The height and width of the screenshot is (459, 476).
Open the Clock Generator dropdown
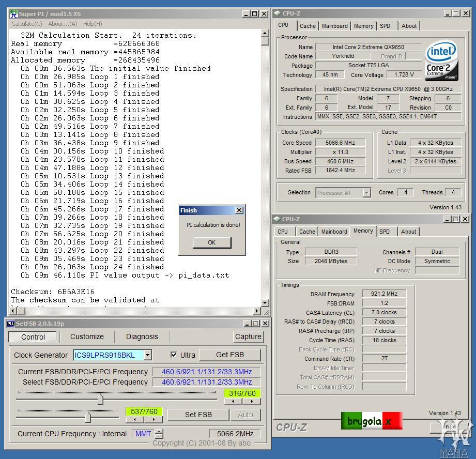(x=147, y=355)
